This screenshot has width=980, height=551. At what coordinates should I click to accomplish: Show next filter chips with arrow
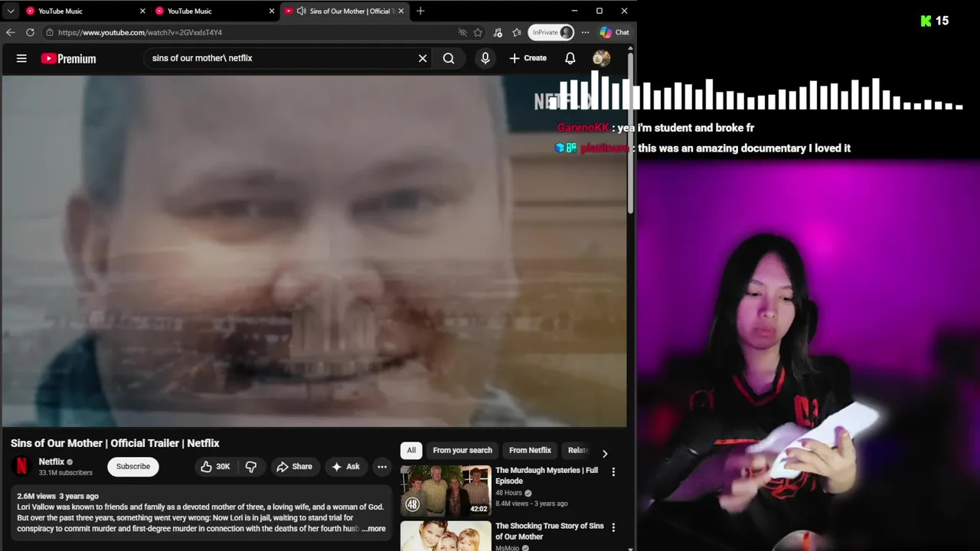(605, 453)
